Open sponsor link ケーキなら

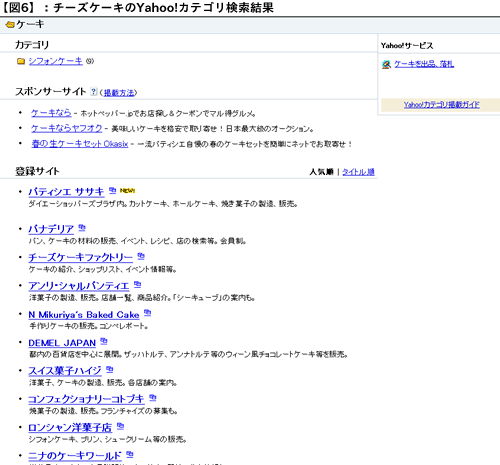tap(51, 113)
